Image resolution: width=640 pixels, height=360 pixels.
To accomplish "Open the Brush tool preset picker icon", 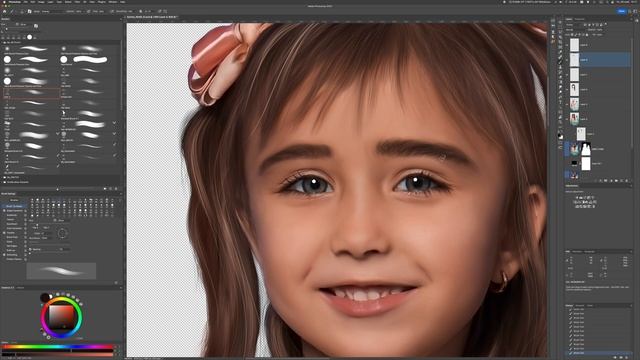I will [11, 11].
